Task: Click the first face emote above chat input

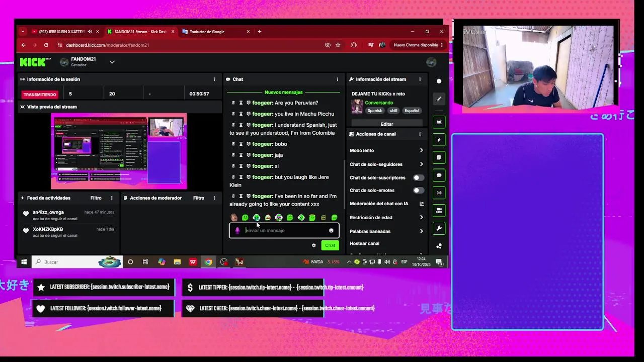Action: [234, 218]
